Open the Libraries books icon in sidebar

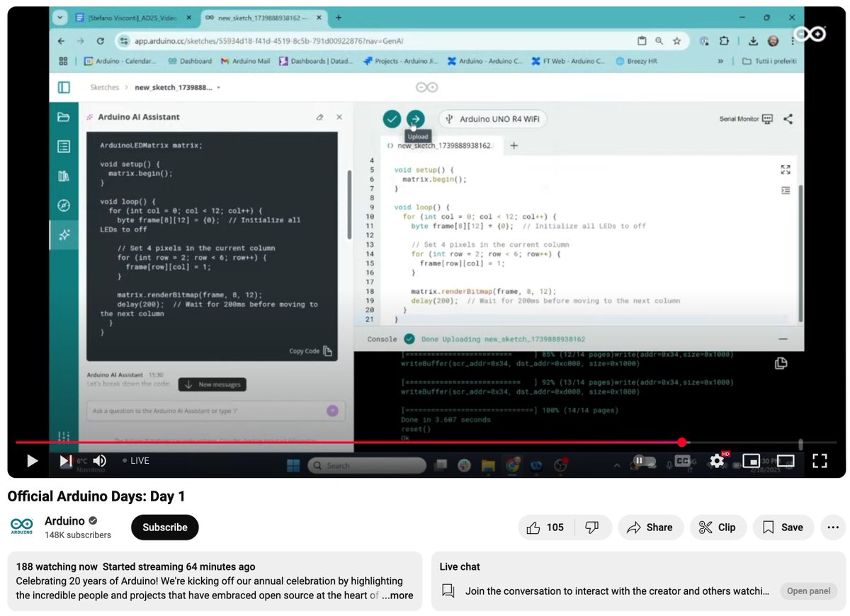64,176
